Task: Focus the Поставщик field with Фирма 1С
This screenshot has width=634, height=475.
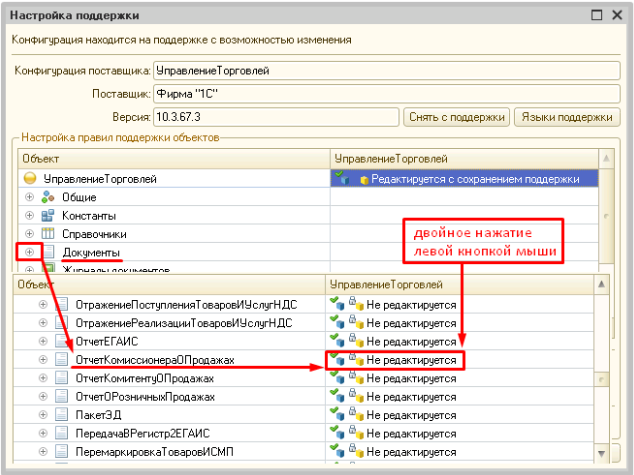Action: (x=387, y=94)
